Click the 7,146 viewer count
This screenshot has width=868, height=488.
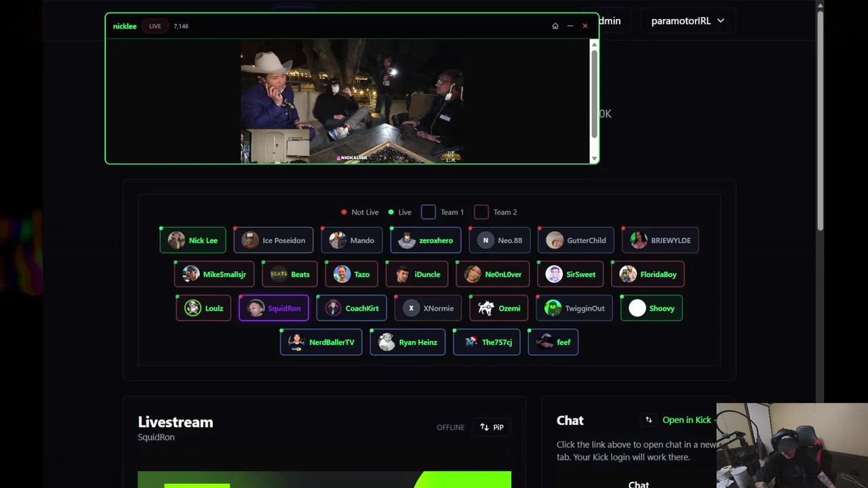pos(181,26)
